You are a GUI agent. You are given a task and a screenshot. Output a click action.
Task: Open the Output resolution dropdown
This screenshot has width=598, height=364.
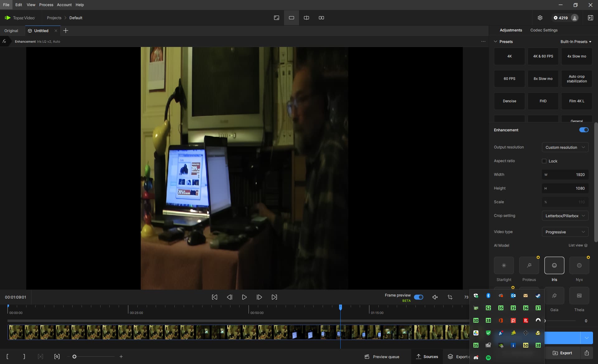[565, 147]
